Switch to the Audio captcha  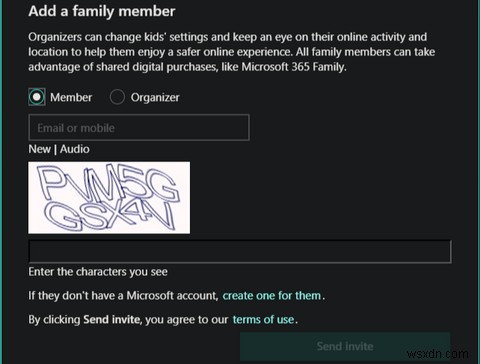click(75, 149)
